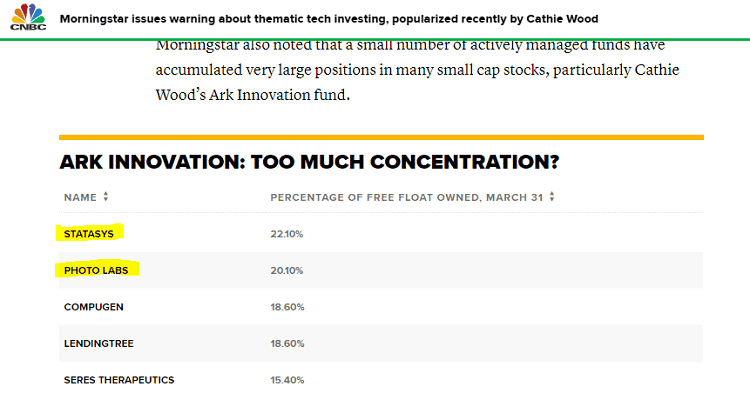The width and height of the screenshot is (750, 393).
Task: Click the paragraph mentioning Cathie Wood's Ark Innovation fund
Action: [x=418, y=70]
